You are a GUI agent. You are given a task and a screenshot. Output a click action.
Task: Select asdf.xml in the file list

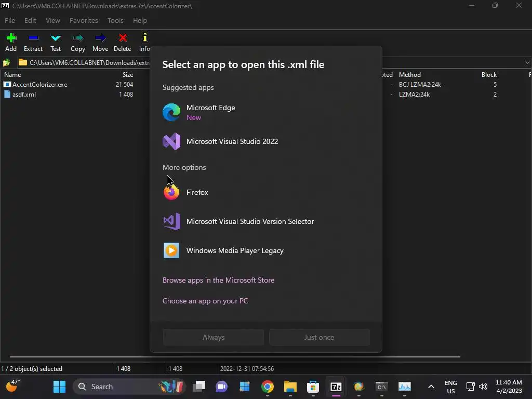[x=24, y=95]
